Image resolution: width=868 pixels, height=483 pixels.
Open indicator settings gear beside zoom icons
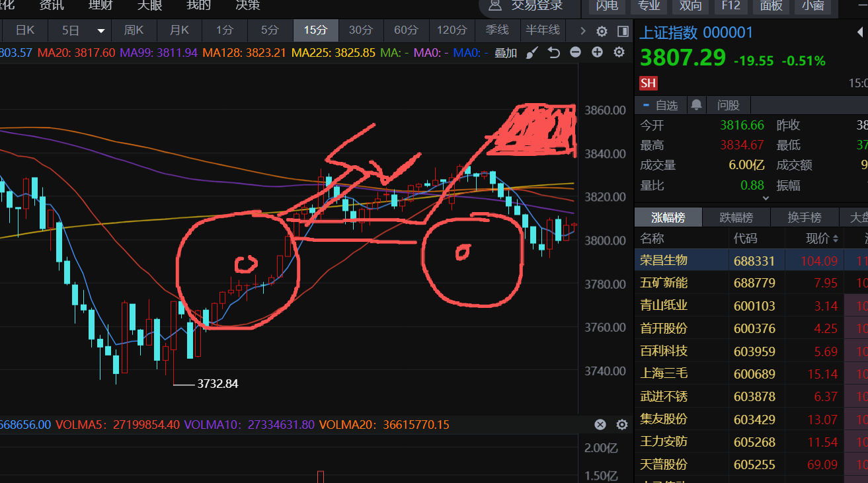[x=619, y=52]
